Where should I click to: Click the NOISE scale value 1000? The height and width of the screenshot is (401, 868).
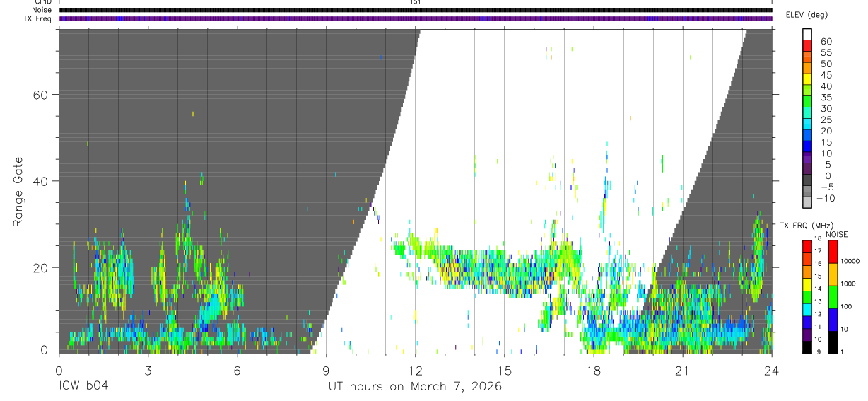848,284
